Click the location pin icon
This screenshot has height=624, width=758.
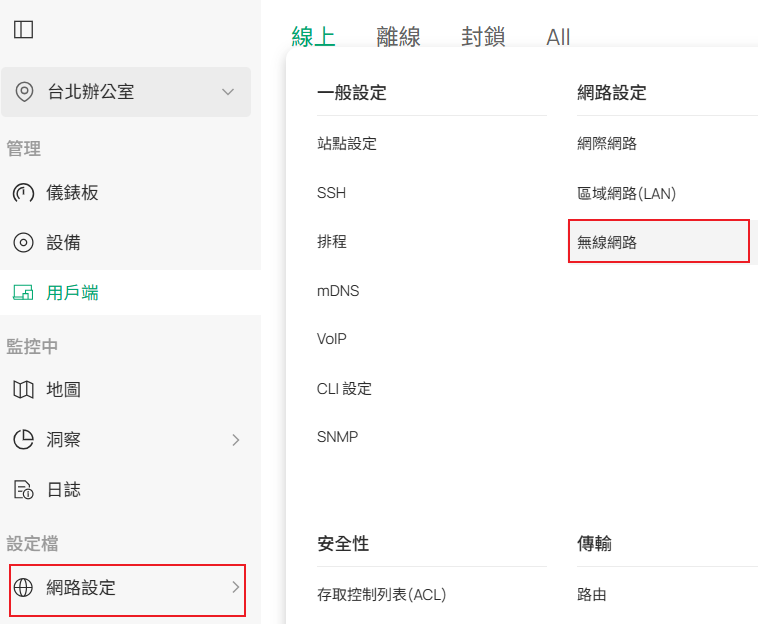pyautogui.click(x=24, y=92)
